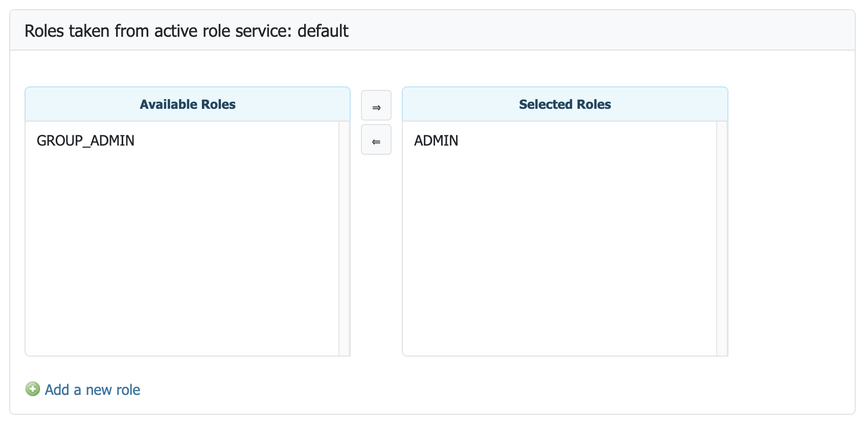Click the Selected Roles header
Image resolution: width=868 pixels, height=423 pixels.
(x=565, y=104)
